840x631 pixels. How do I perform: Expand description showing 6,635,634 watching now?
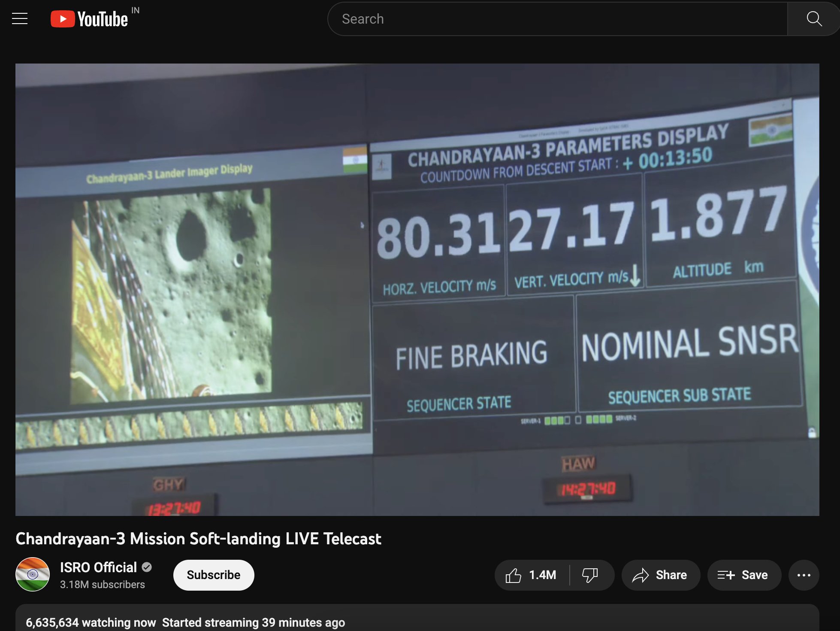417,618
